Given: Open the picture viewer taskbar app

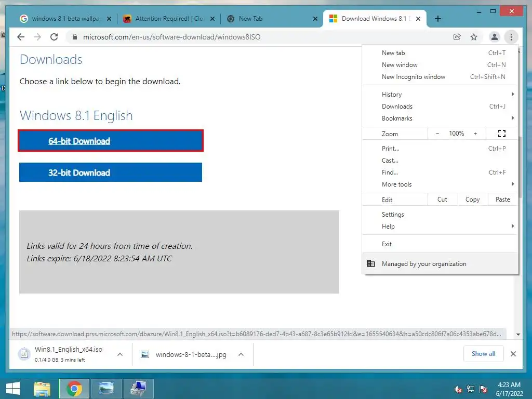Looking at the screenshot, I should [107, 389].
